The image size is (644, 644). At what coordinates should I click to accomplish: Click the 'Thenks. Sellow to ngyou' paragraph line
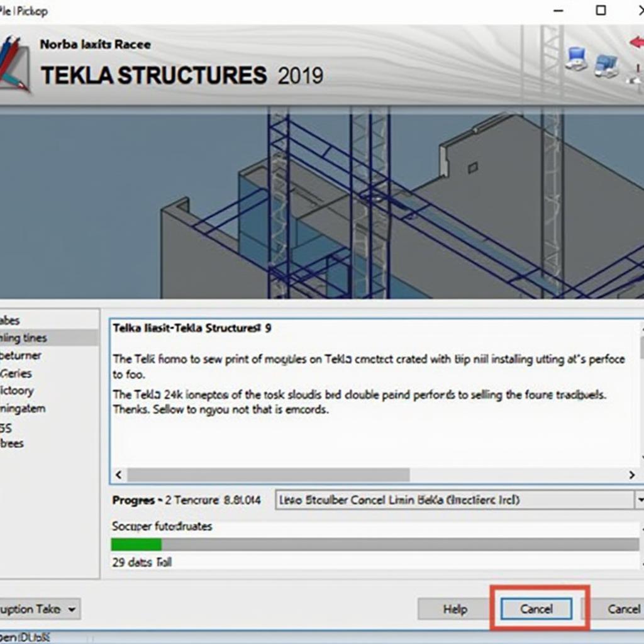[221, 409]
